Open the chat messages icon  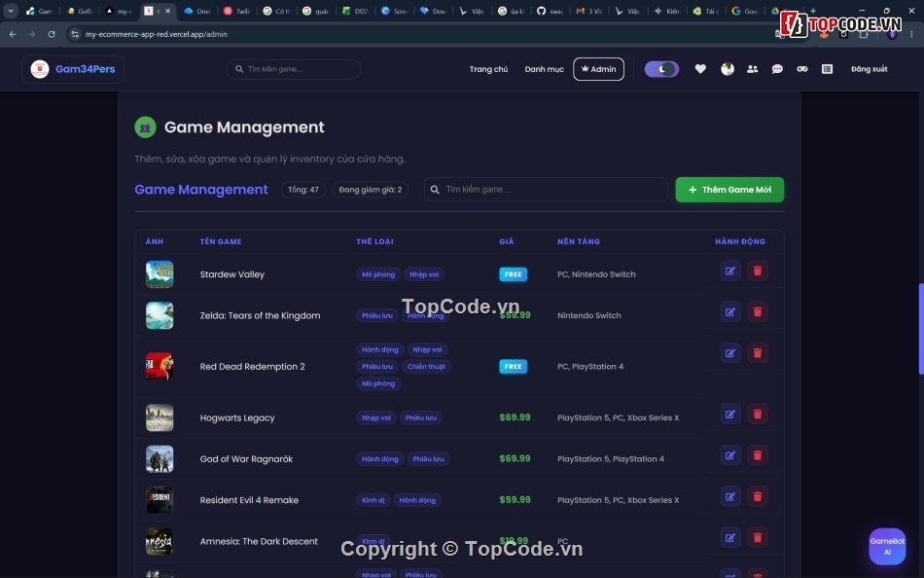pyautogui.click(x=777, y=69)
